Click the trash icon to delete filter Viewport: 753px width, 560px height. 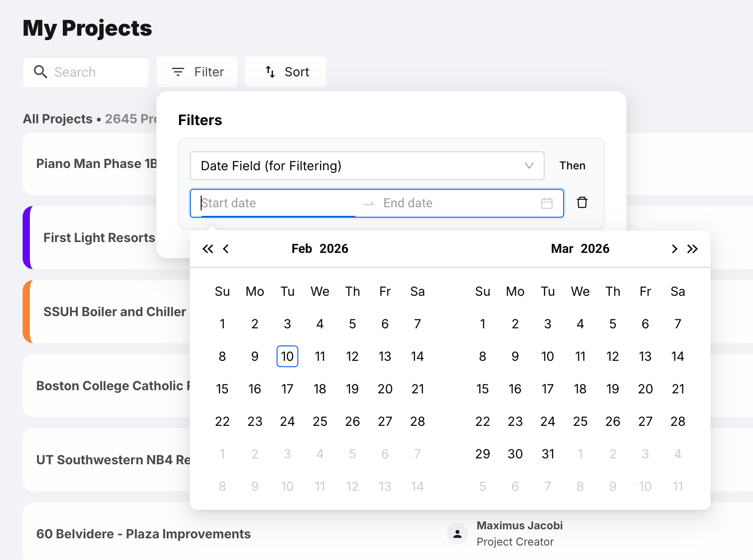582,203
